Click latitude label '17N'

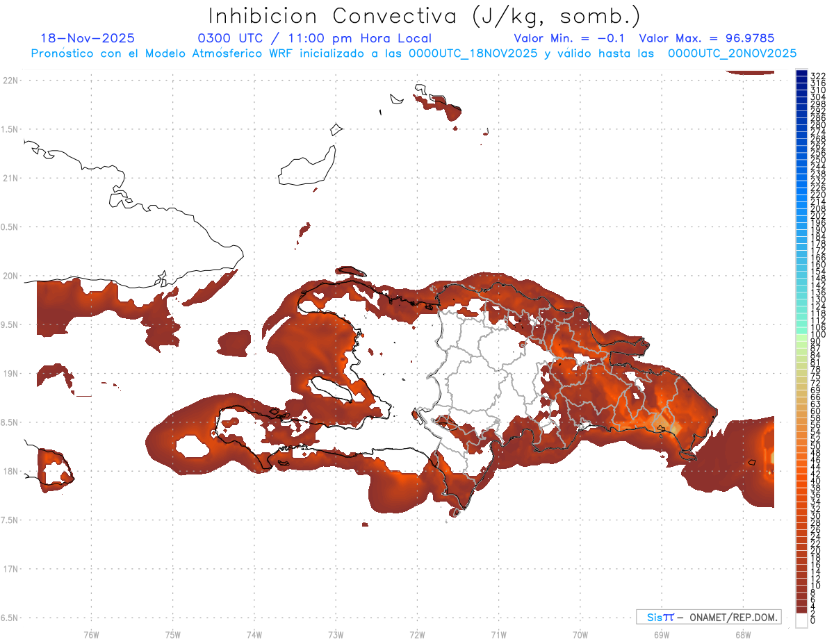10,569
